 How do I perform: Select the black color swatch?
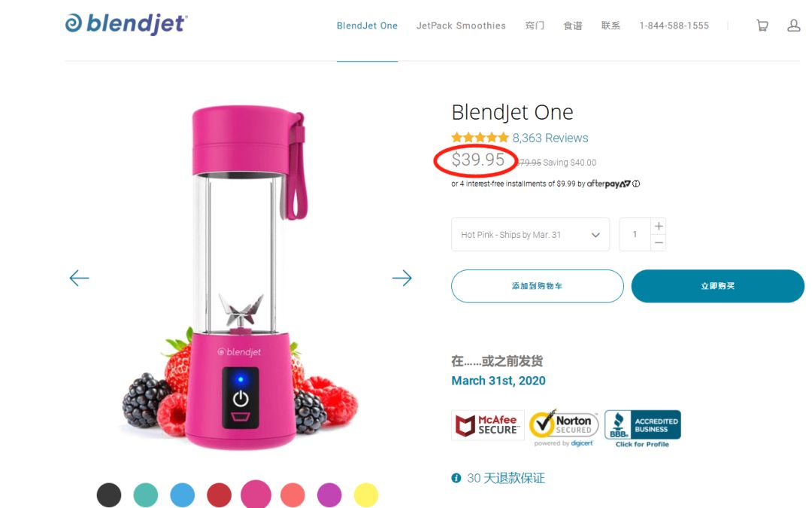click(109, 495)
